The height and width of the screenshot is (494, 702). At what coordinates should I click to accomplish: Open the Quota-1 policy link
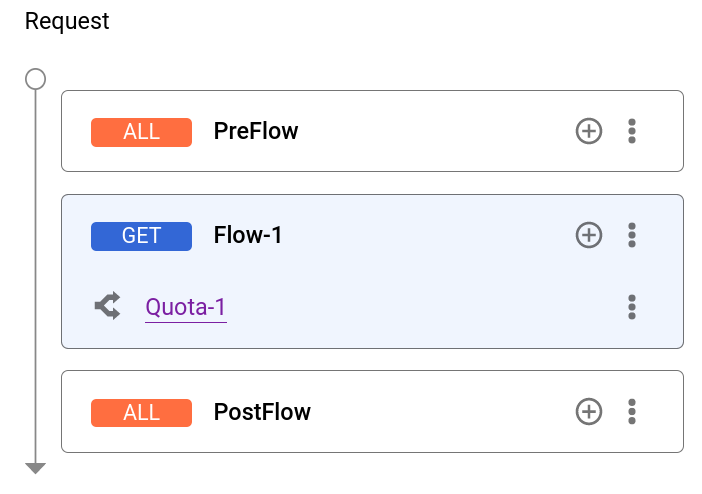click(186, 307)
